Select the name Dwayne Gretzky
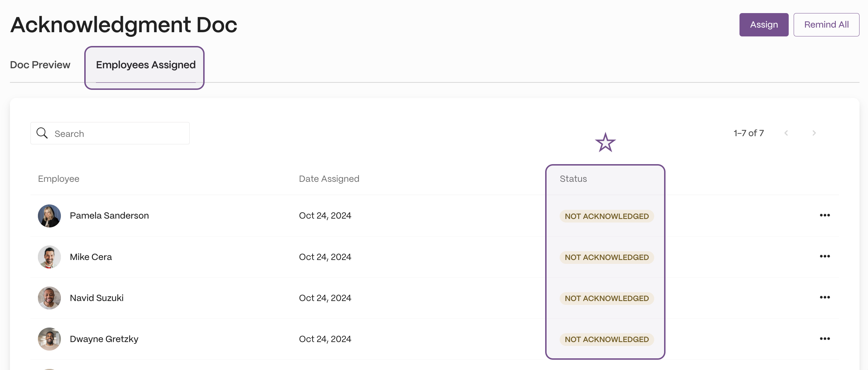Image resolution: width=868 pixels, height=370 pixels. click(x=104, y=339)
